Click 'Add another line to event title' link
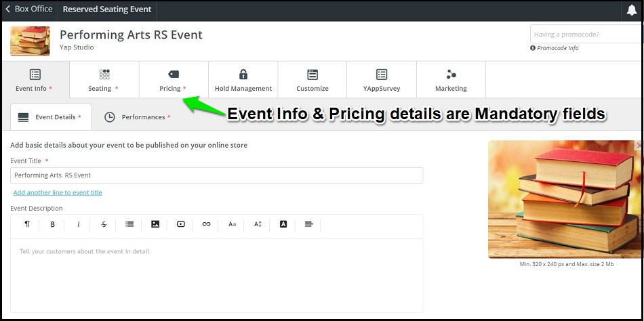 (58, 192)
